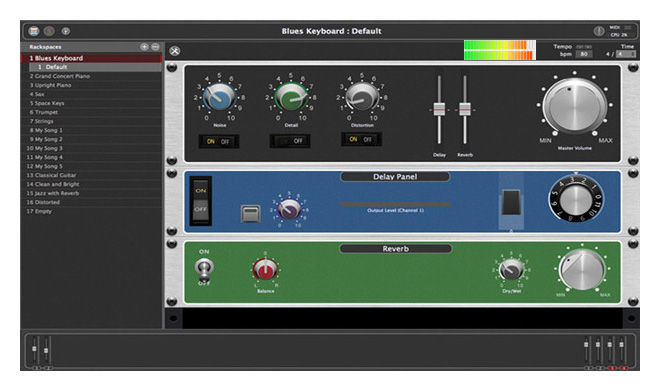The width and height of the screenshot is (660, 391).
Task: Click the bpm tempo value field
Action: click(584, 54)
